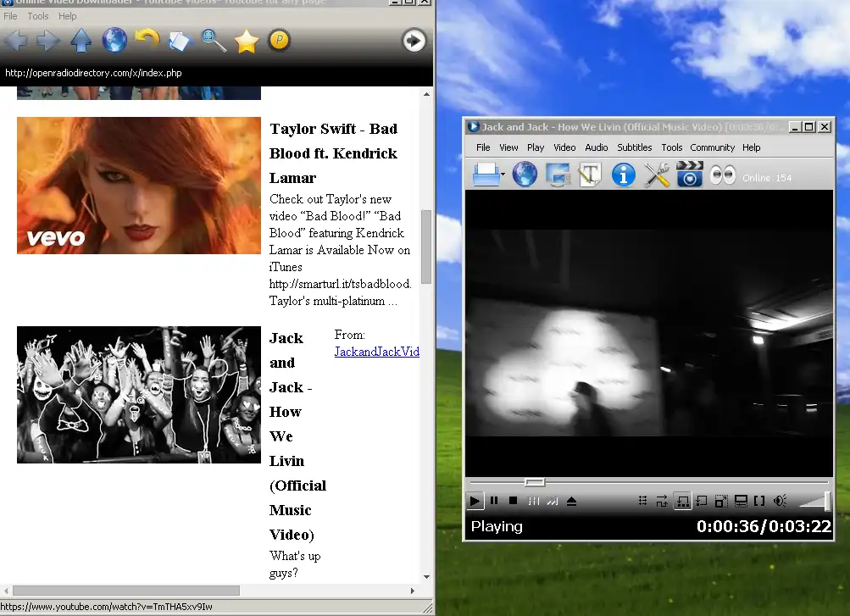
Task: Open the player's Help menu
Action: pyautogui.click(x=752, y=147)
